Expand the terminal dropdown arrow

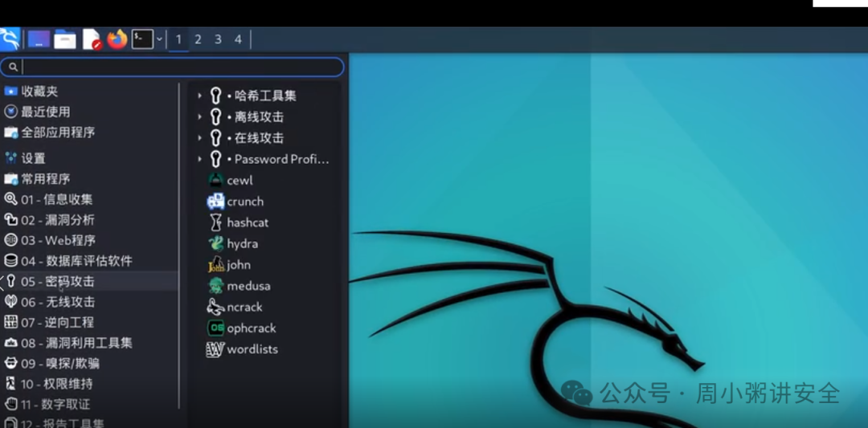pyautogui.click(x=159, y=39)
